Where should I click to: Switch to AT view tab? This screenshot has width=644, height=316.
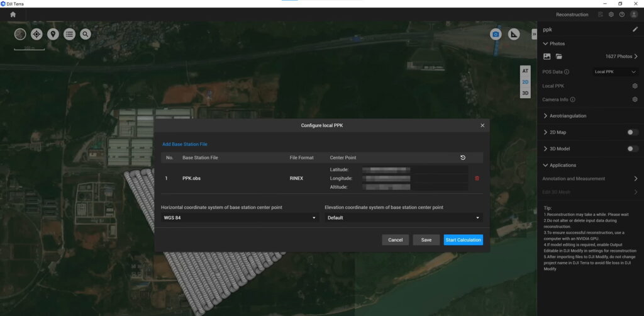point(525,71)
